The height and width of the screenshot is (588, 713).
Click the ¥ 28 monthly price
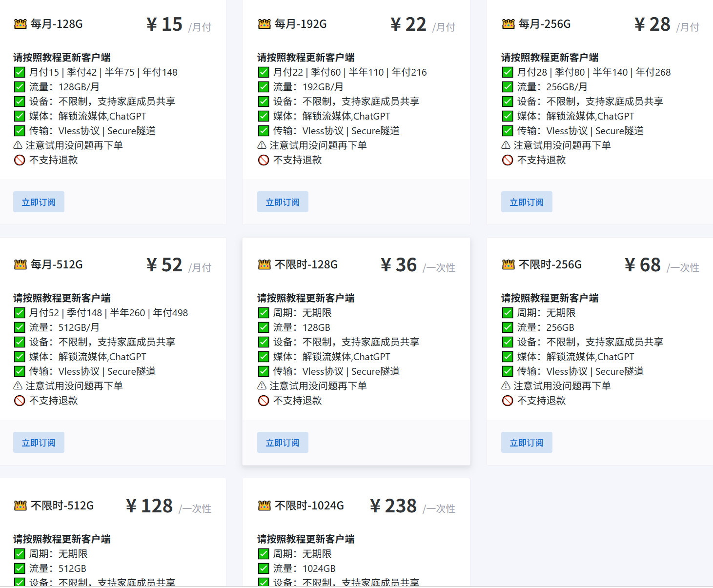(652, 24)
